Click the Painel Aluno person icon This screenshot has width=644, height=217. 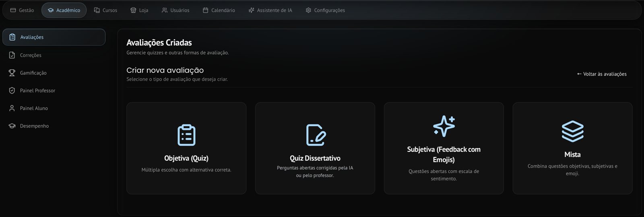12,108
